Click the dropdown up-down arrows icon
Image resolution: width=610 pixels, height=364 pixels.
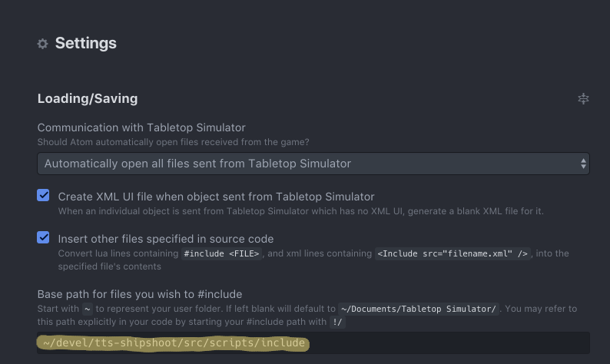(x=583, y=164)
